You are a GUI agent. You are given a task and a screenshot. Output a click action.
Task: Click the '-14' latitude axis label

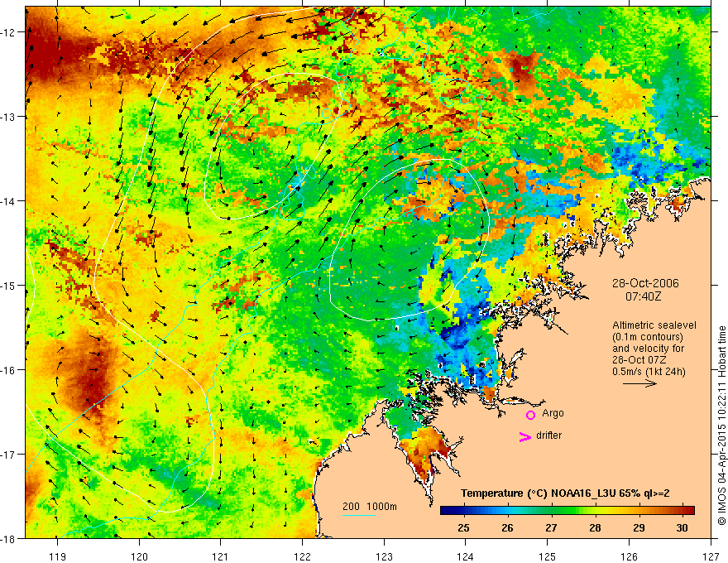[8, 201]
